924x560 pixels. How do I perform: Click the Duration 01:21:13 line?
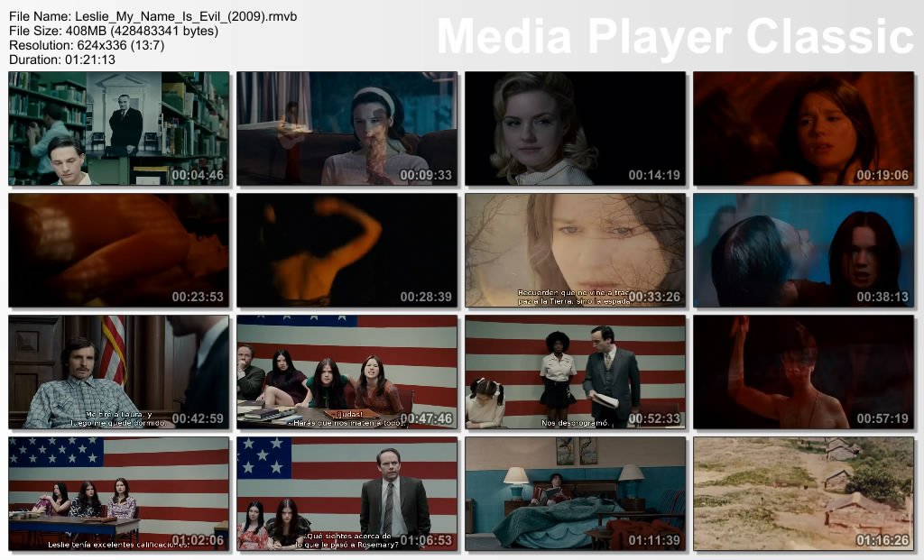[x=62, y=60]
